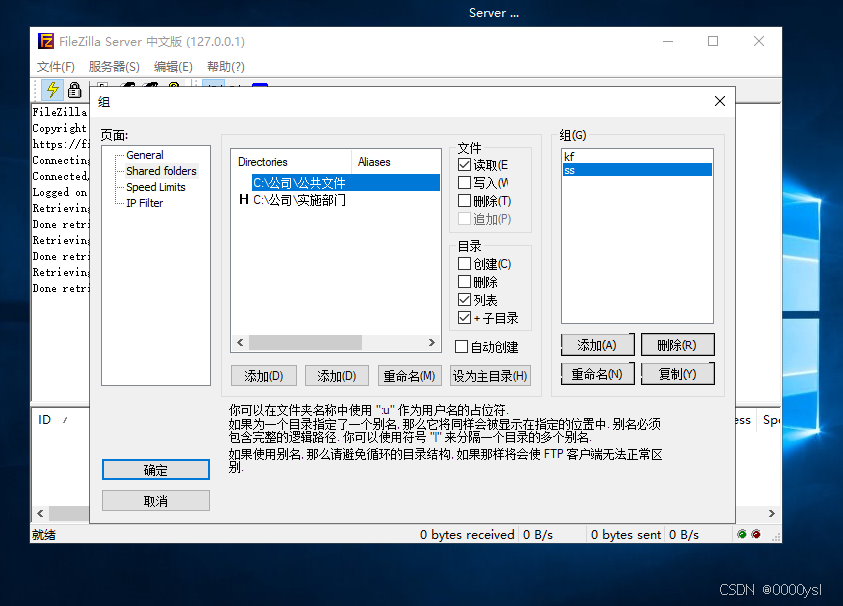The image size is (843, 606).
Task: Enable the 自动创建 checkbox
Action: point(461,347)
